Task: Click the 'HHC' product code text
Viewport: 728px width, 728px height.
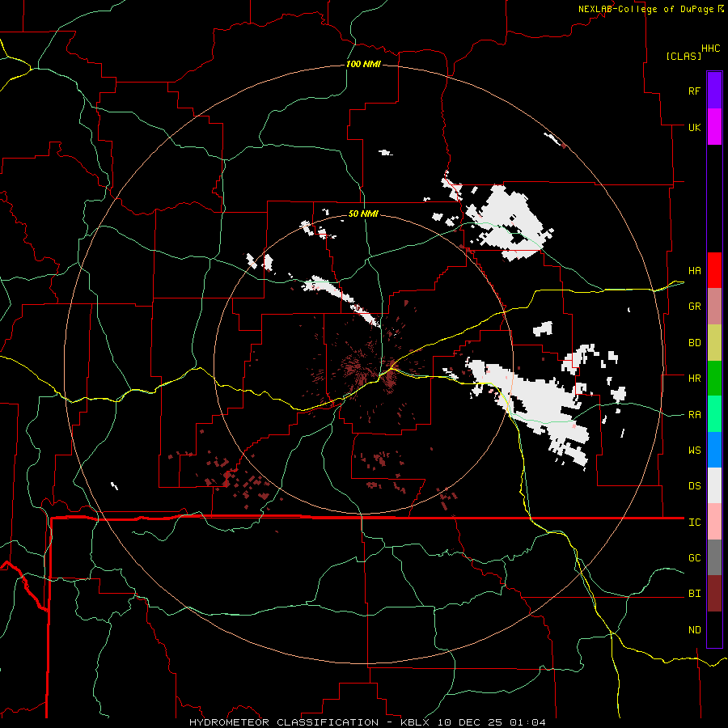Action: [711, 49]
